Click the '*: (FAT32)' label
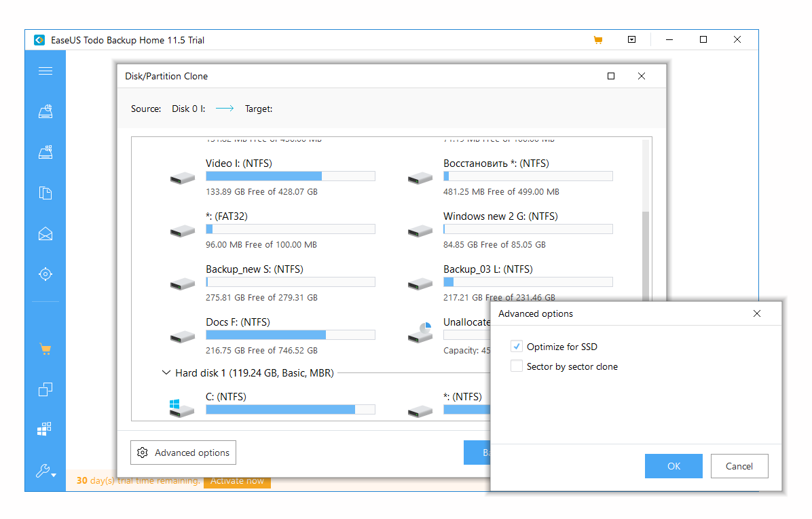The width and height of the screenshot is (812, 519). coord(226,216)
